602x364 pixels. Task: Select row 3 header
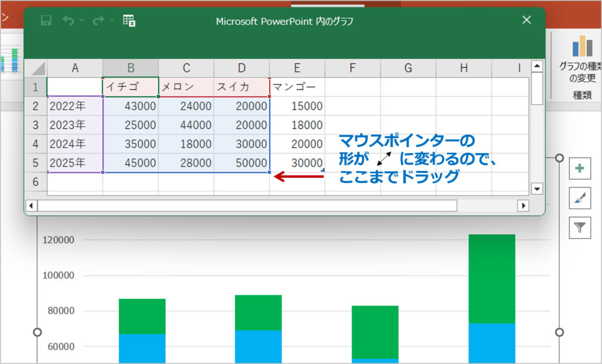point(36,125)
